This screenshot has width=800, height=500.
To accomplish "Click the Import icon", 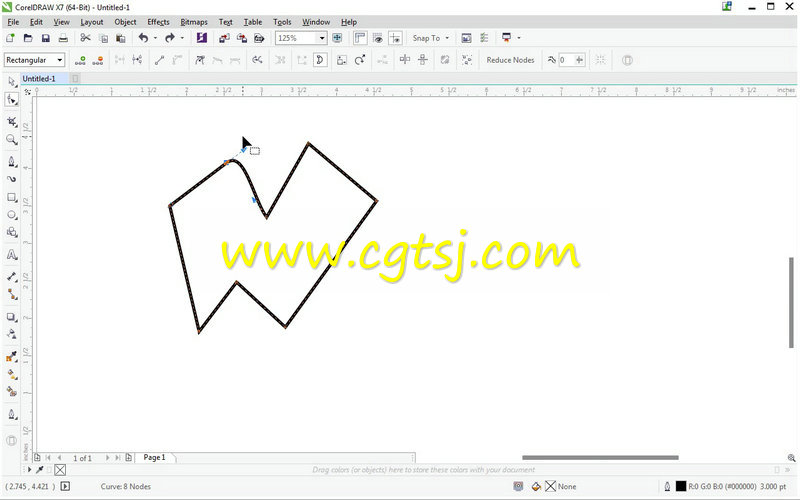I will tap(224, 38).
